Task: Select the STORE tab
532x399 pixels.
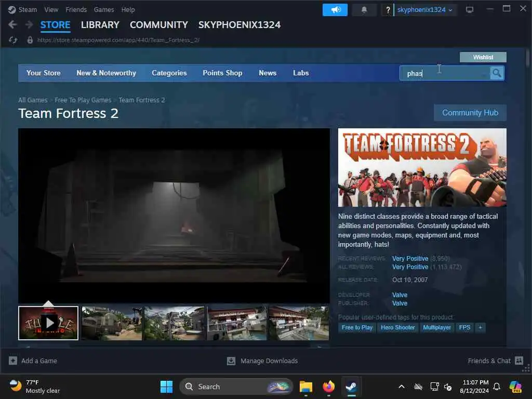Action: [x=55, y=25]
